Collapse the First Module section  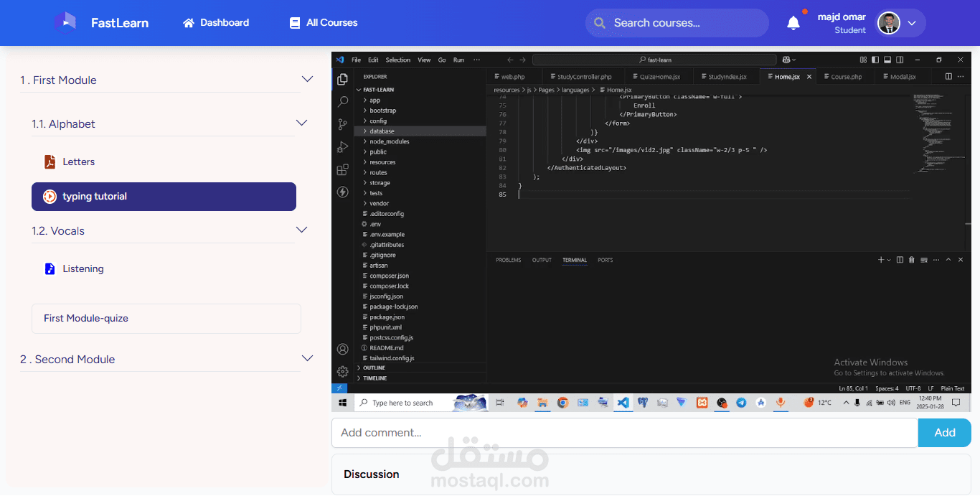tap(307, 79)
